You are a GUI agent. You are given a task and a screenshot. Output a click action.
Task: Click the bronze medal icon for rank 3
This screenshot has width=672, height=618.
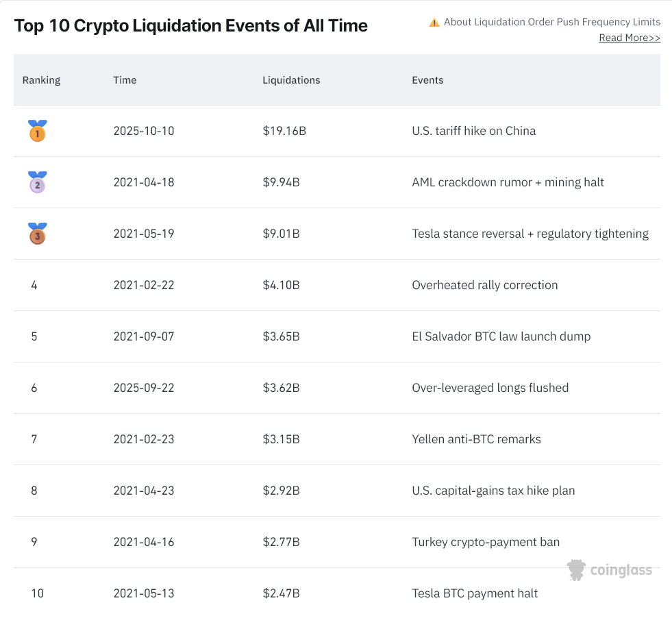click(x=37, y=234)
